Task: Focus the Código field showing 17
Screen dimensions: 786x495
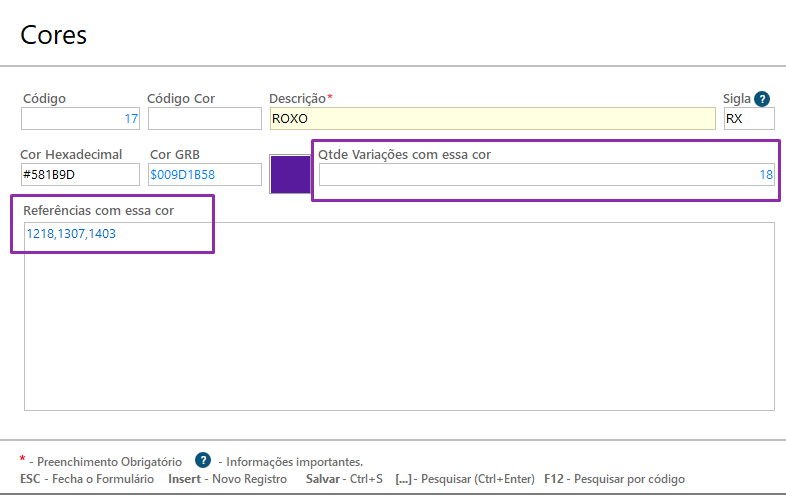Action: point(81,119)
